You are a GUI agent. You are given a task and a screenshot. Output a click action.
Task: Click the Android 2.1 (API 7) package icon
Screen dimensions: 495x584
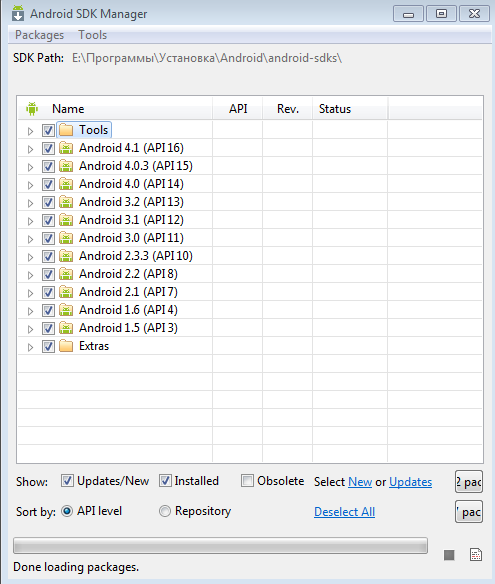(x=66, y=292)
